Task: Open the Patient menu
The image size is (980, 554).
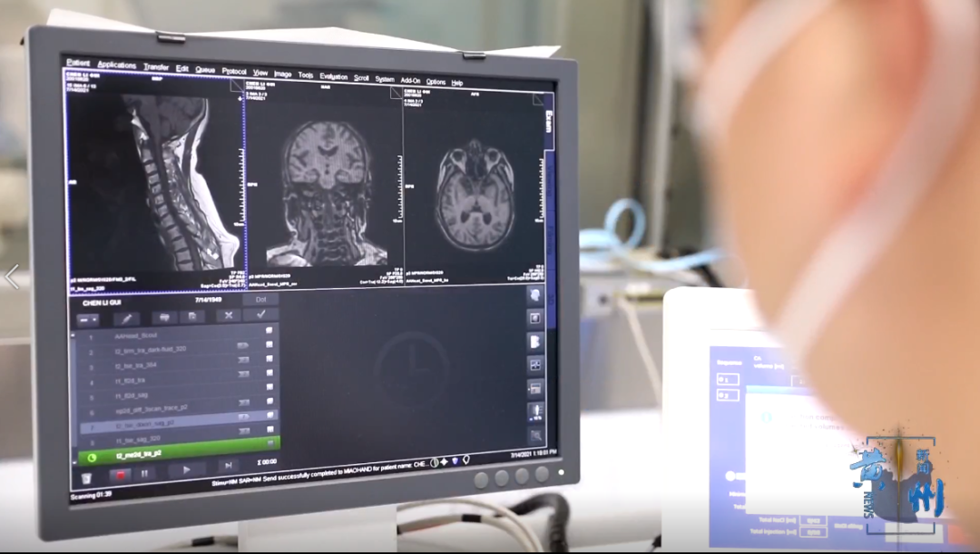Action: pyautogui.click(x=78, y=63)
